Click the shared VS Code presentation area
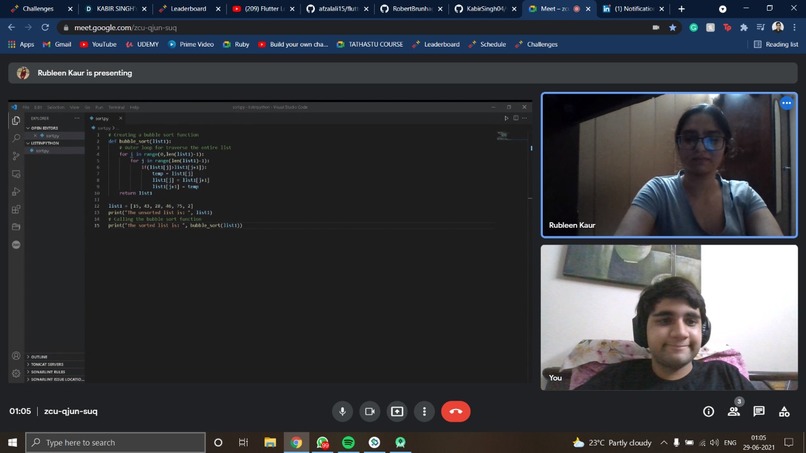 (270, 242)
